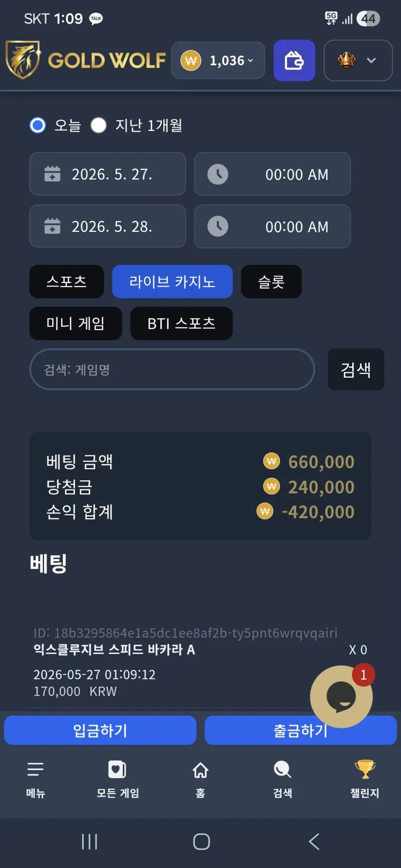Image resolution: width=401 pixels, height=868 pixels.
Task: Select the 지난 1개월 radio button
Action: (x=98, y=125)
